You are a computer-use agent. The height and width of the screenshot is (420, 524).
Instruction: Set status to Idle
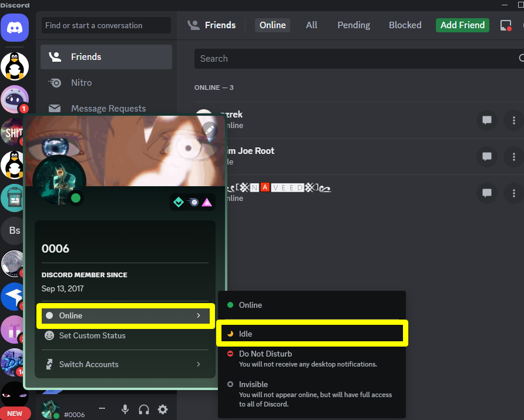312,334
